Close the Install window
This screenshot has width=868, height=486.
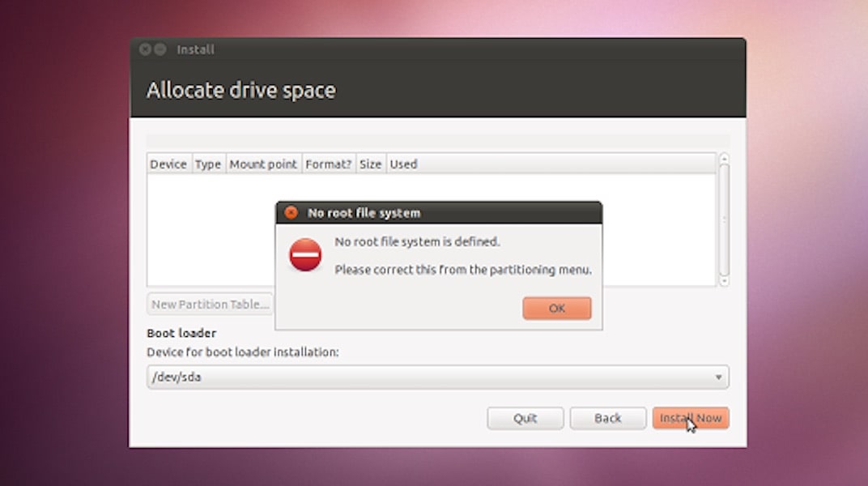tap(145, 49)
